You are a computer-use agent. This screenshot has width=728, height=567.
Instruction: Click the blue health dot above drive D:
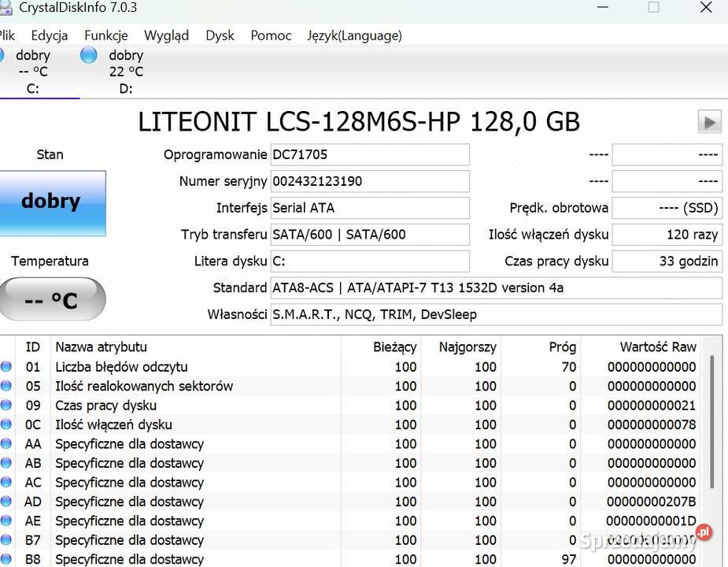click(87, 54)
